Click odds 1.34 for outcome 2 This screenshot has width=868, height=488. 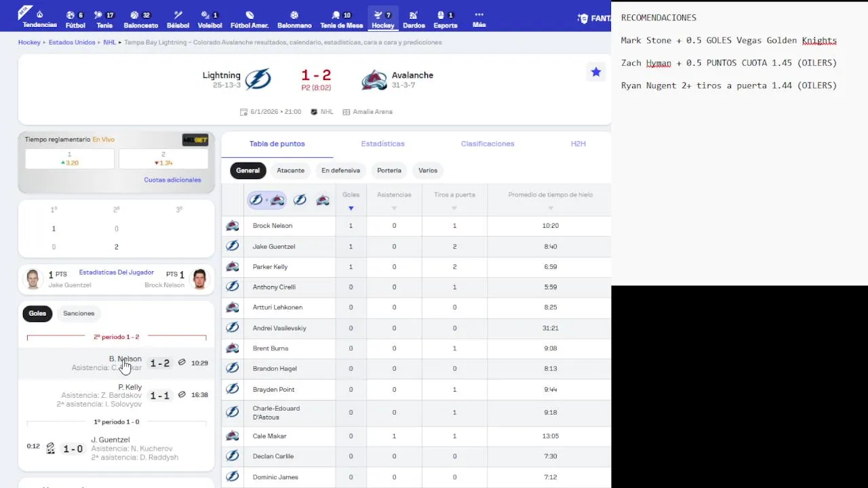pos(163,159)
